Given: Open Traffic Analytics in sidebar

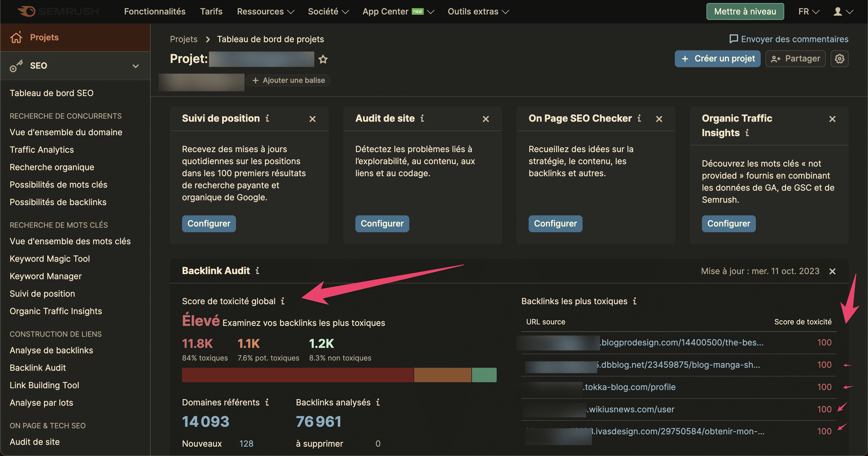Looking at the screenshot, I should [x=42, y=149].
